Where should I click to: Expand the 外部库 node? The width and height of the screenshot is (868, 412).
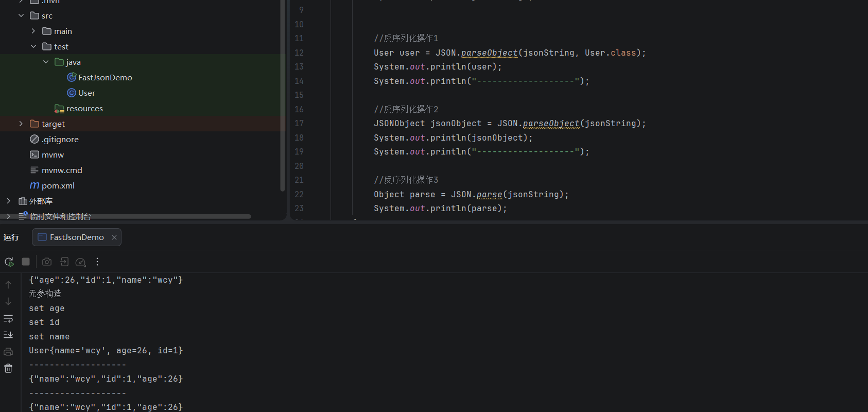pyautogui.click(x=9, y=201)
